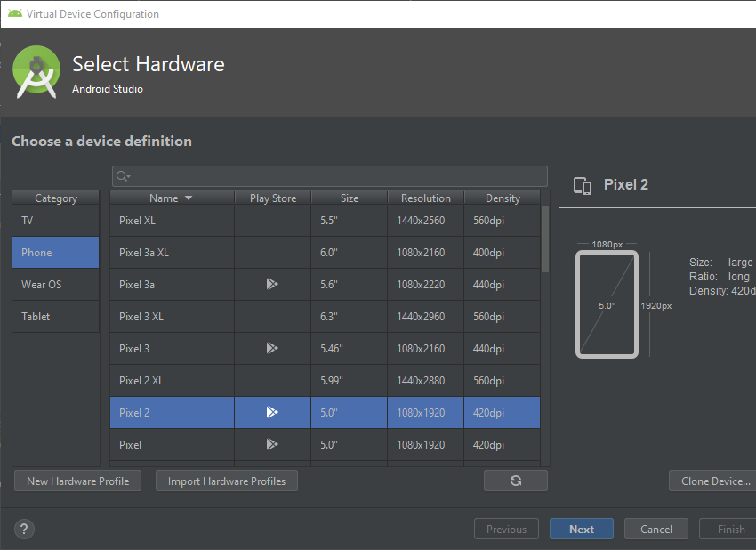Select the Pixel XL device row
The width and height of the screenshot is (756, 550).
(x=325, y=221)
